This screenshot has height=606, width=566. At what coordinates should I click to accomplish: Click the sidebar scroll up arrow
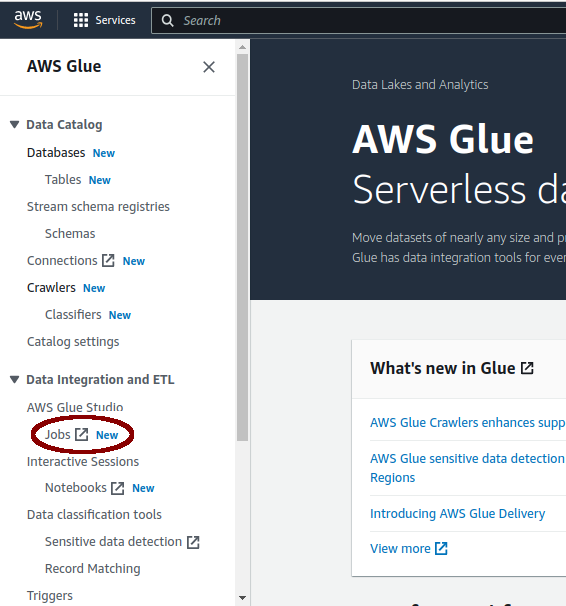point(242,47)
